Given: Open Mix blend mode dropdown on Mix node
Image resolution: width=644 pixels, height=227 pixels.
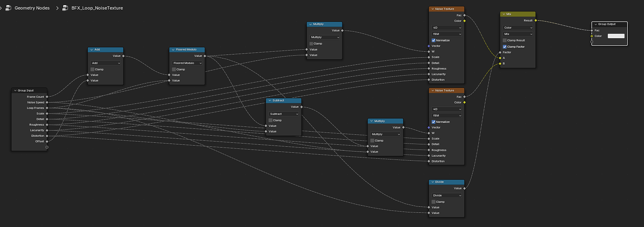Looking at the screenshot, I should point(518,34).
